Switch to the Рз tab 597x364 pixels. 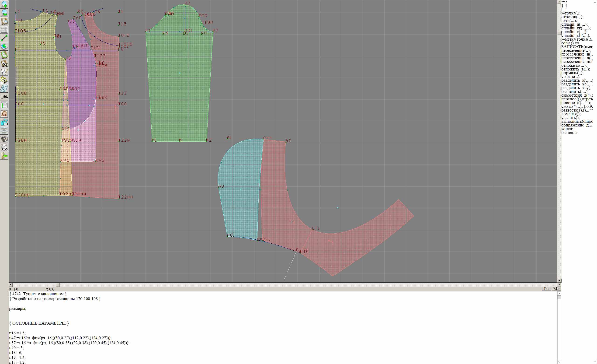pos(546,289)
